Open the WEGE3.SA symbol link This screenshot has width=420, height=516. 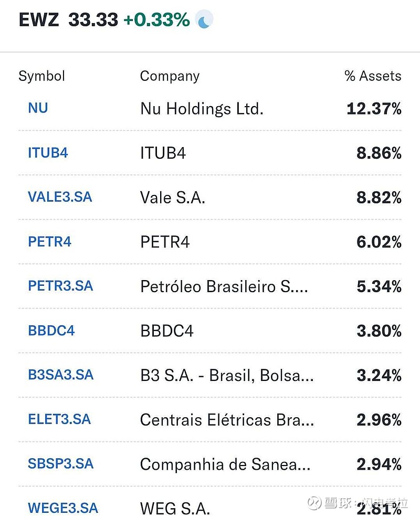coord(63,508)
